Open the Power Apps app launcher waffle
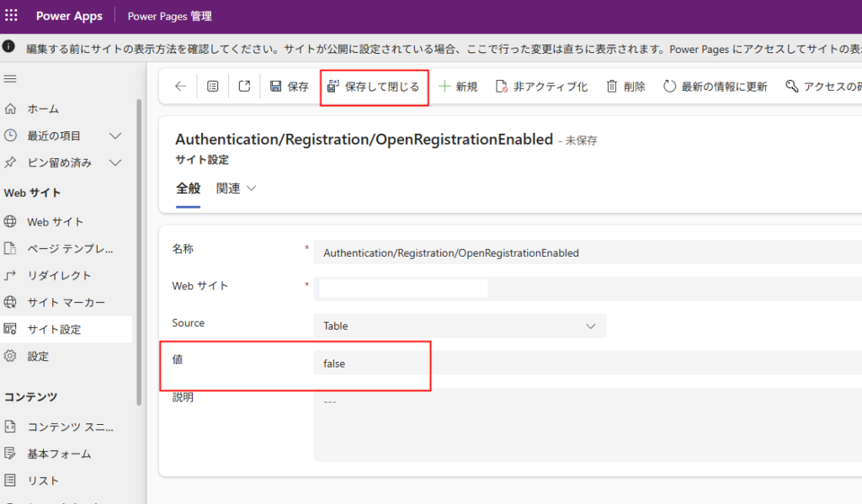Viewport: 862px width, 504px height. 12,16
